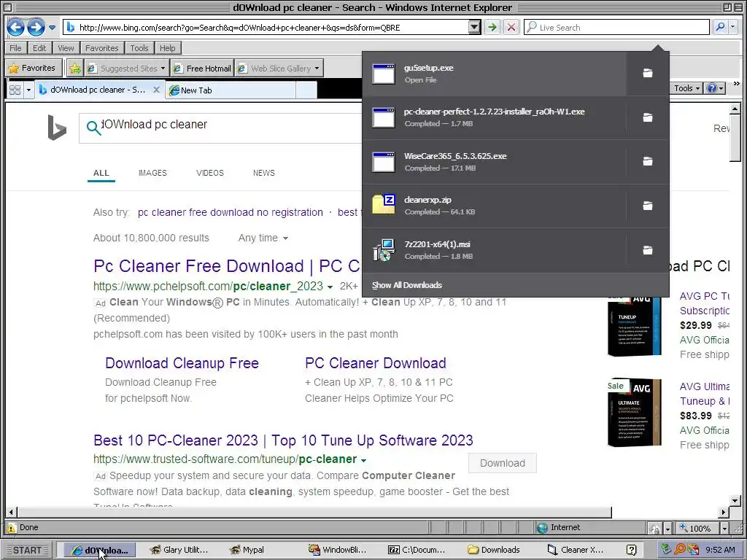Click Show All Downloads
This screenshot has width=747, height=560.
[x=407, y=285]
